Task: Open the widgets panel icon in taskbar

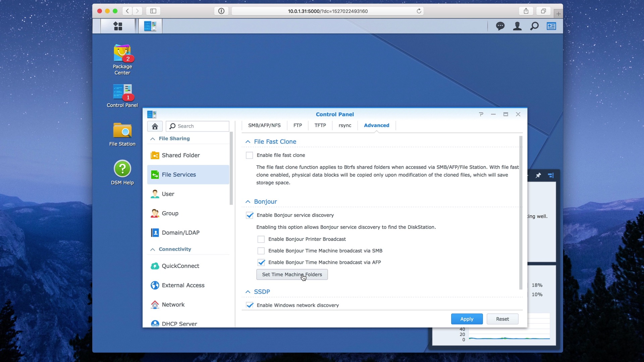Action: point(551,26)
